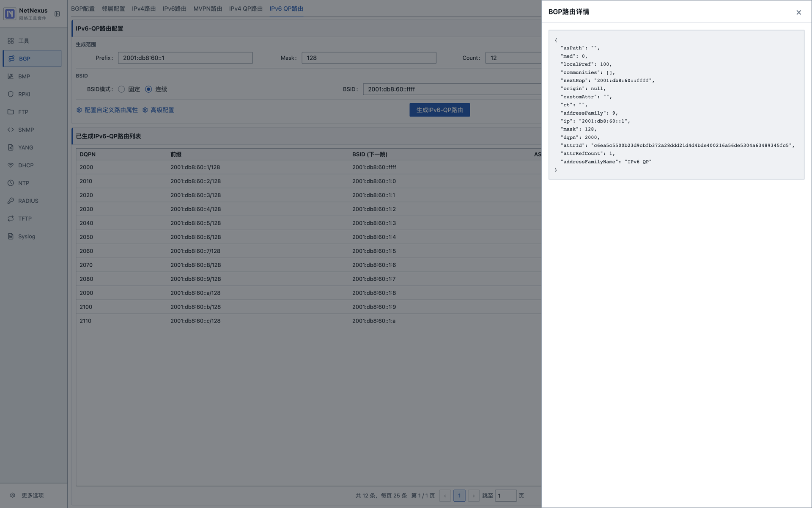Image resolution: width=812 pixels, height=508 pixels.
Task: Open the Syslog sidebar item
Action: 32,236
